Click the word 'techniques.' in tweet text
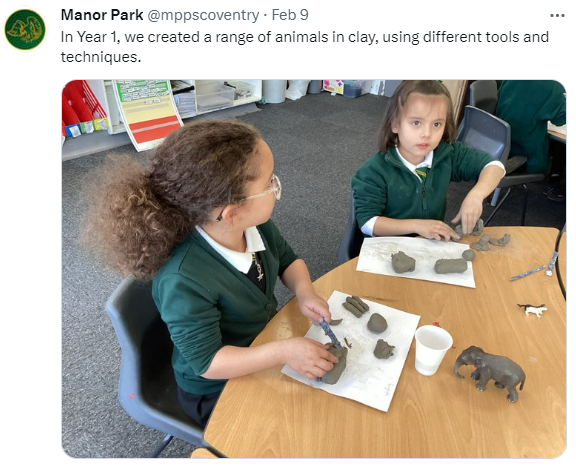The image size is (576, 467). point(101,57)
